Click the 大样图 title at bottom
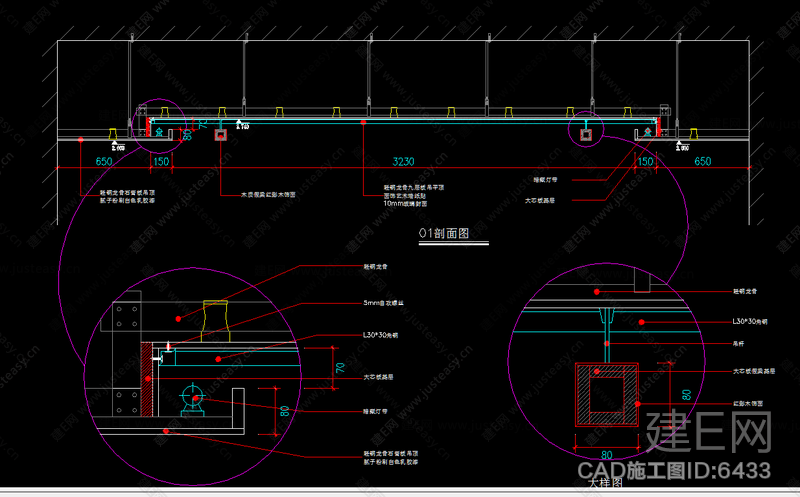 tap(605, 483)
